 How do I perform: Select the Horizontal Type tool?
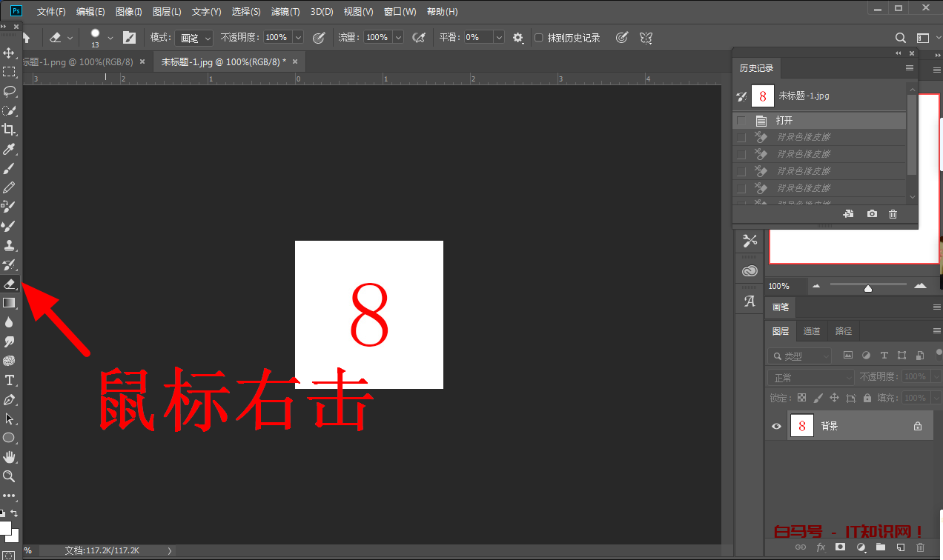[10, 379]
